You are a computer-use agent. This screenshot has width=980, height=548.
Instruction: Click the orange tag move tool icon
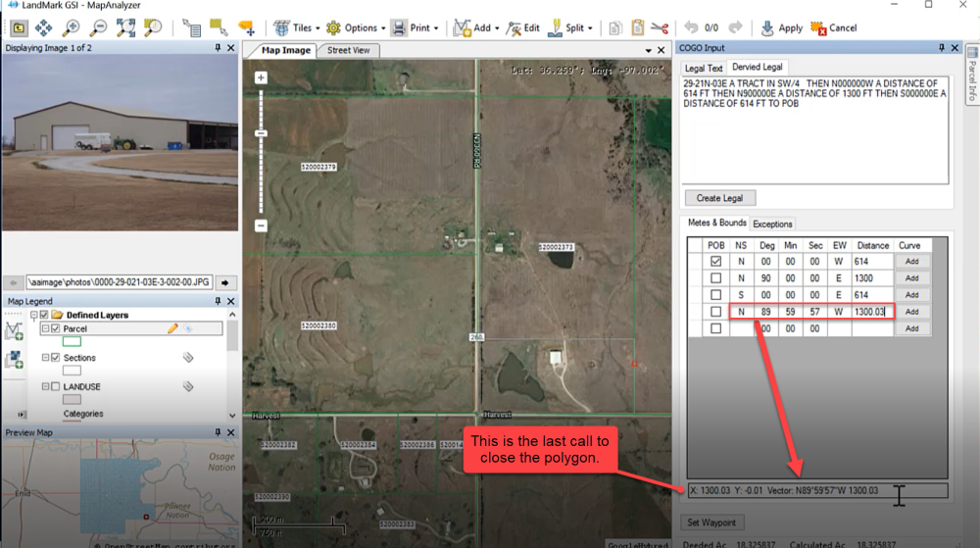tap(246, 27)
